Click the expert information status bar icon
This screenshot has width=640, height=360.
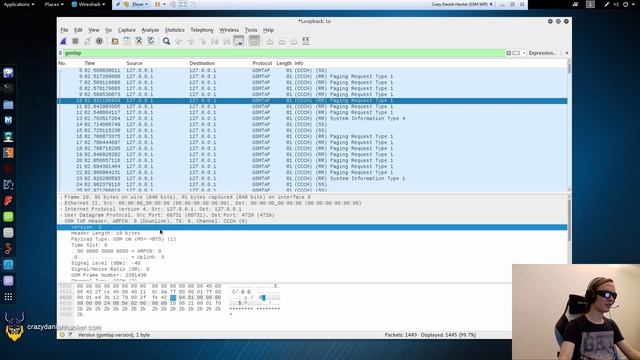click(x=62, y=335)
